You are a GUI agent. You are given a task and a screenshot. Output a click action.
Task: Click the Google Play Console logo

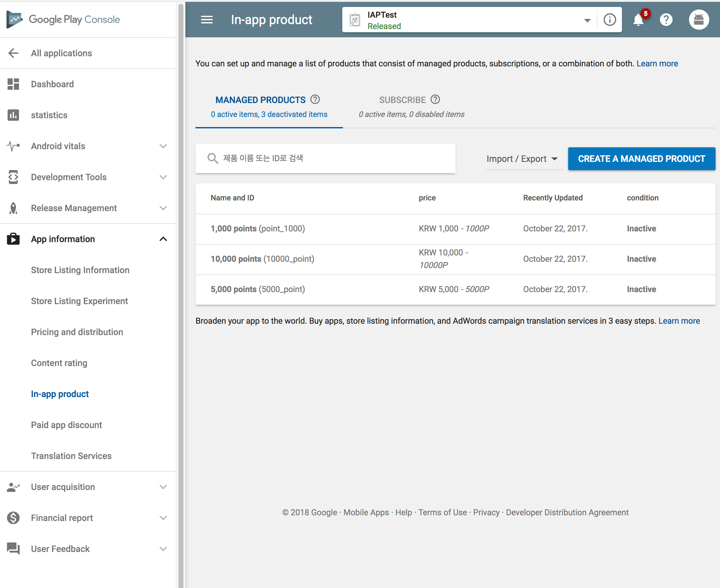[x=63, y=20]
